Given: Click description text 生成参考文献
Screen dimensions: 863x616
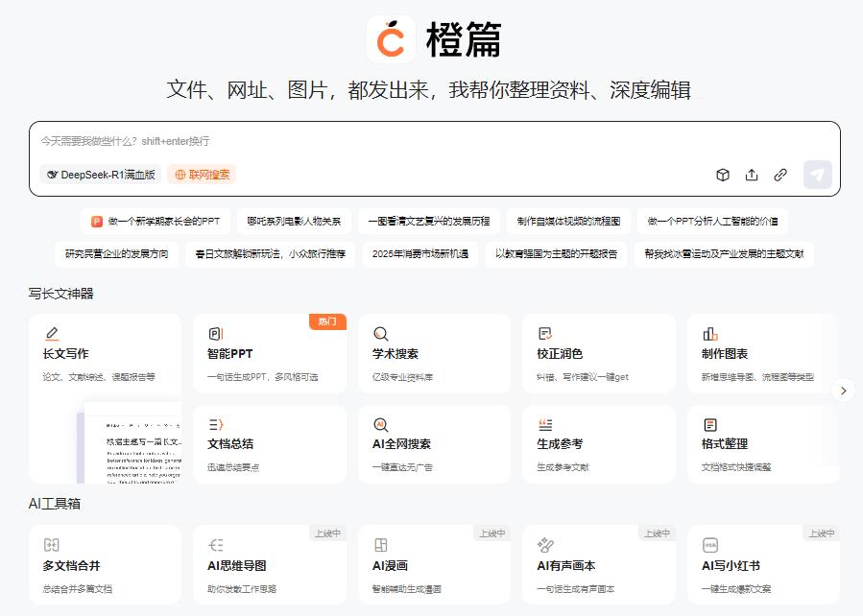Looking at the screenshot, I should pyautogui.click(x=563, y=467).
